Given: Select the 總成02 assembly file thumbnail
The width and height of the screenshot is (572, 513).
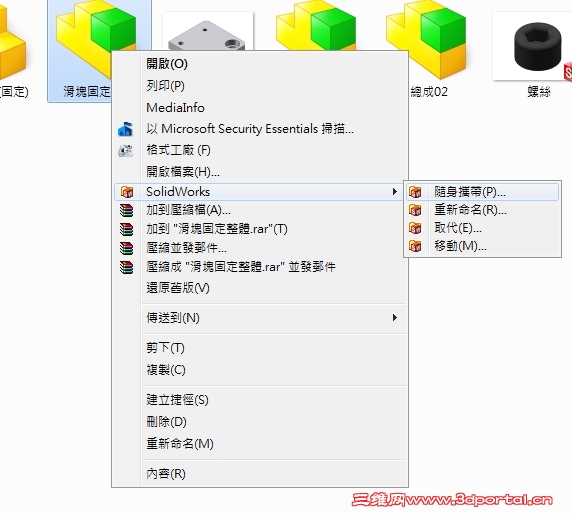Looking at the screenshot, I should (427, 49).
